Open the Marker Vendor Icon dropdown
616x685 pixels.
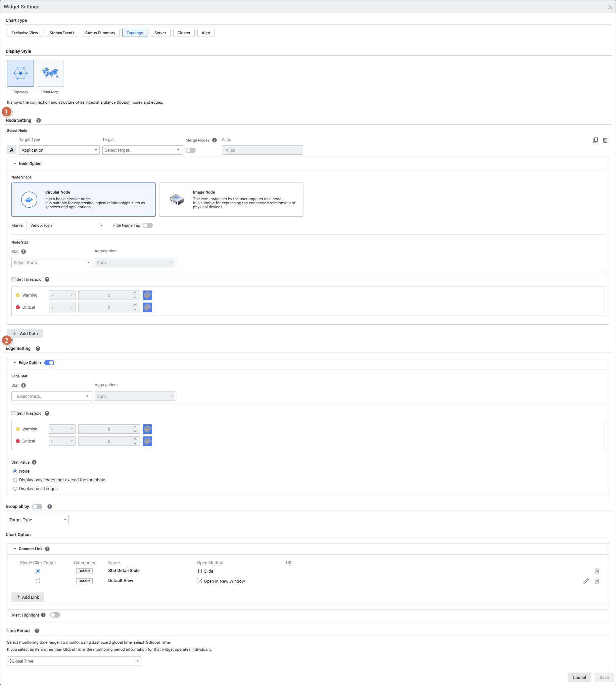pyautogui.click(x=66, y=225)
